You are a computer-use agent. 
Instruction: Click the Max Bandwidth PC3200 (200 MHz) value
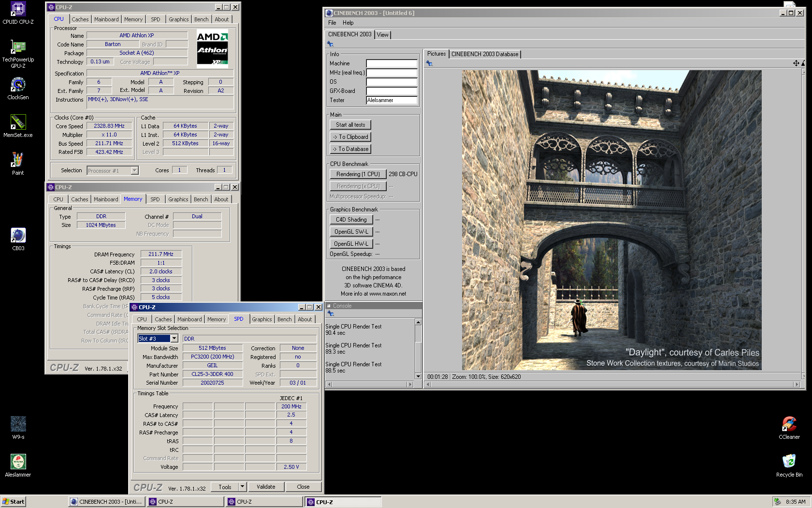[x=212, y=357]
